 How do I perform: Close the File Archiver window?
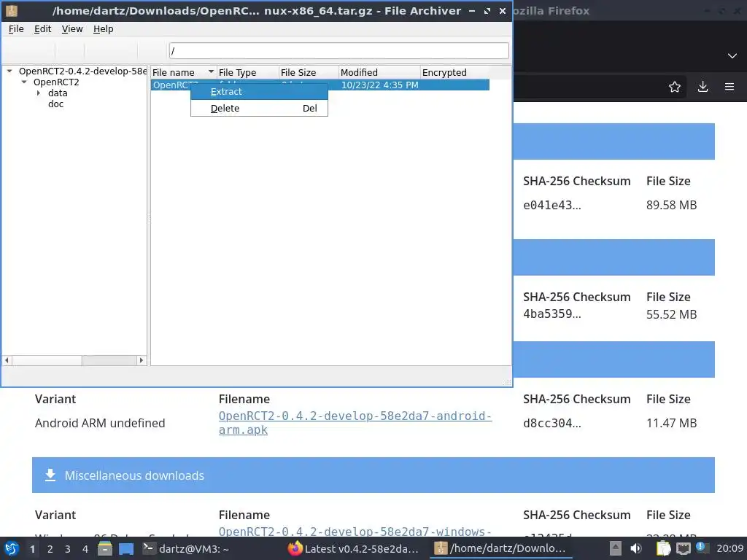(502, 10)
